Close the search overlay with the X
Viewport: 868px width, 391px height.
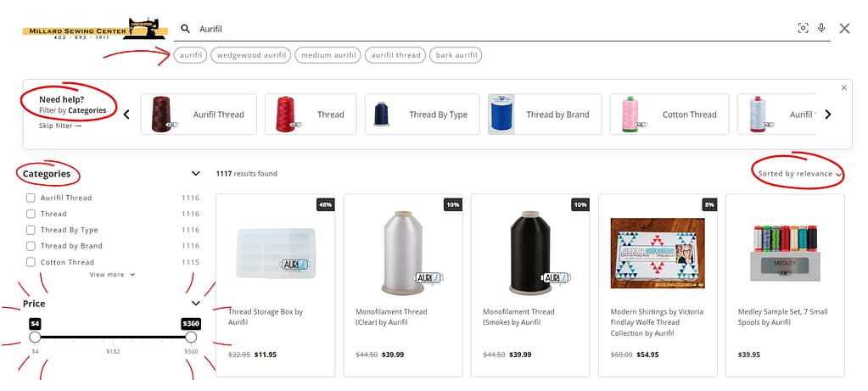pos(844,28)
